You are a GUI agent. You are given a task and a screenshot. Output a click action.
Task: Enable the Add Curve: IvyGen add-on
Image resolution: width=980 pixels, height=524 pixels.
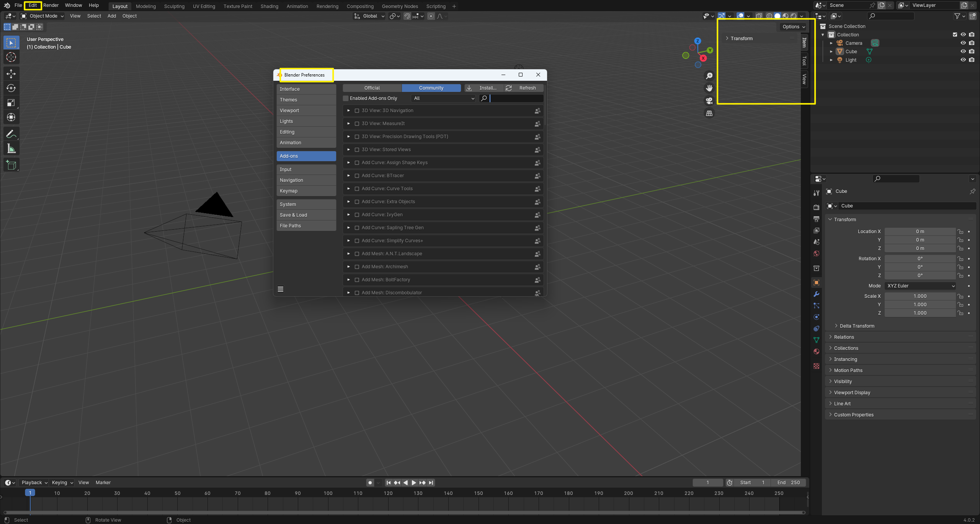tap(357, 215)
